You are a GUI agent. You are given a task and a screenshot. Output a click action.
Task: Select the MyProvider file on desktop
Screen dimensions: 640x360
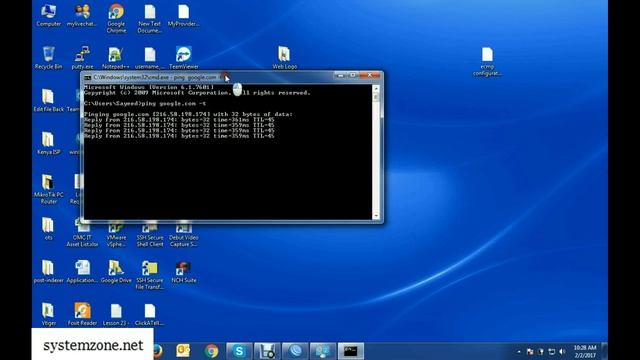(x=184, y=16)
